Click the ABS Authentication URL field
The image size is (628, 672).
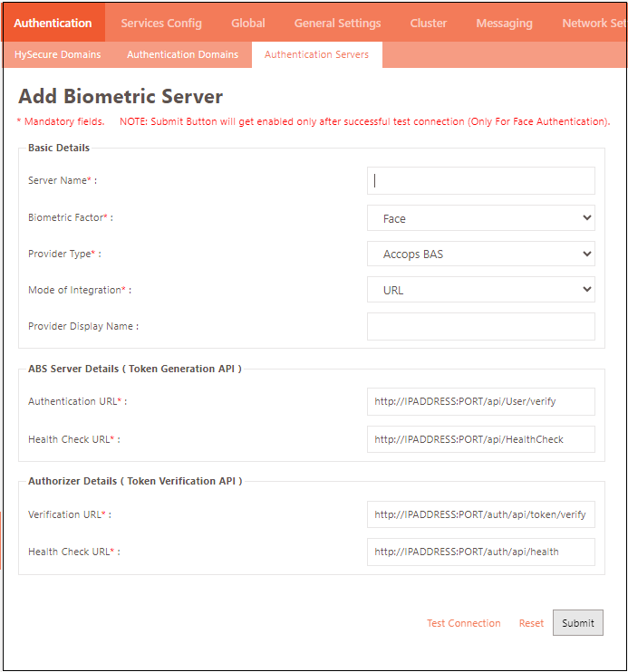click(x=480, y=401)
